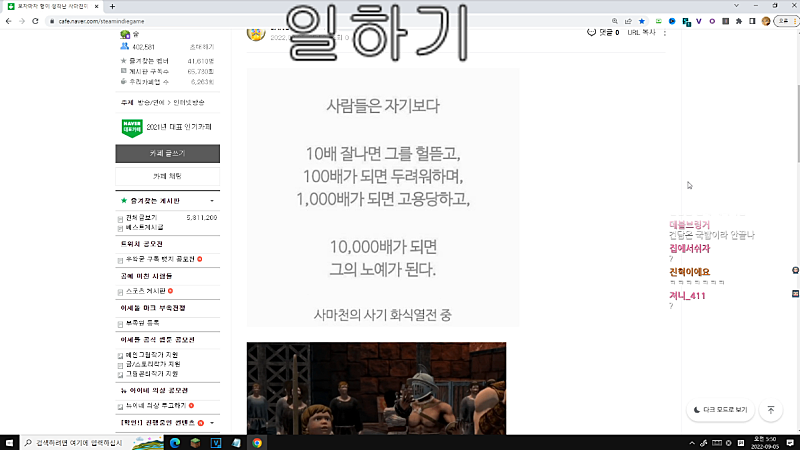The width and height of the screenshot is (800, 450).
Task: Collapse the 즐겨찾는 게시판 dropdown arrow
Action: (212, 201)
